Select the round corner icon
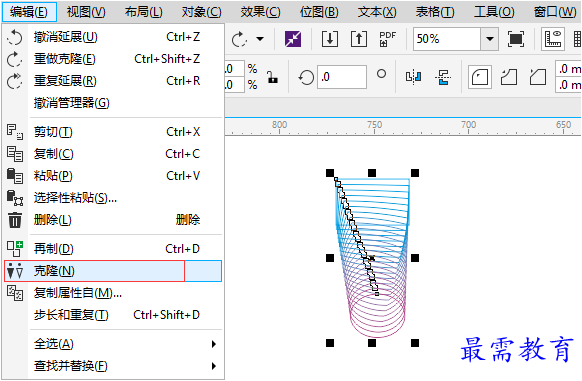This screenshot has width=582, height=381. [480, 77]
